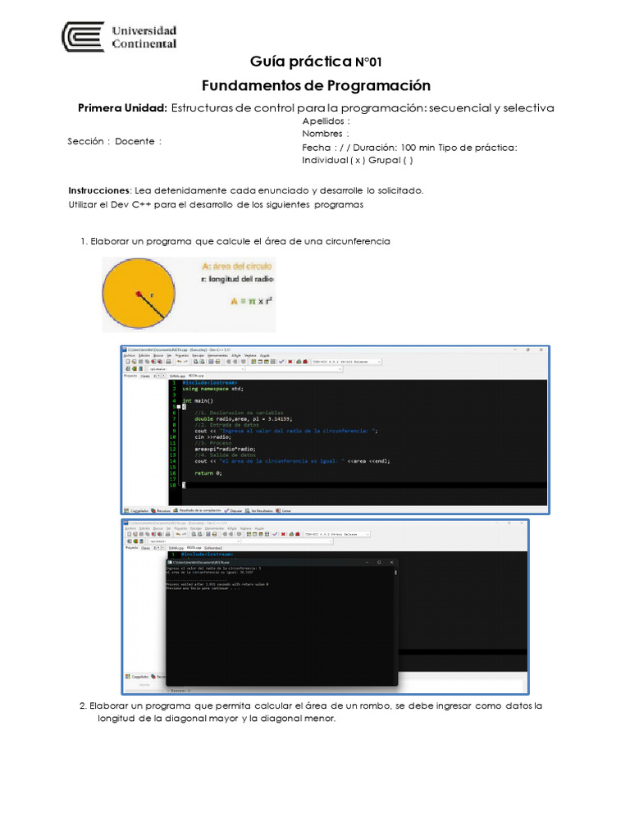This screenshot has width=630, height=840.
Task: Close the console window in the lower screenshot
Action: [391, 562]
